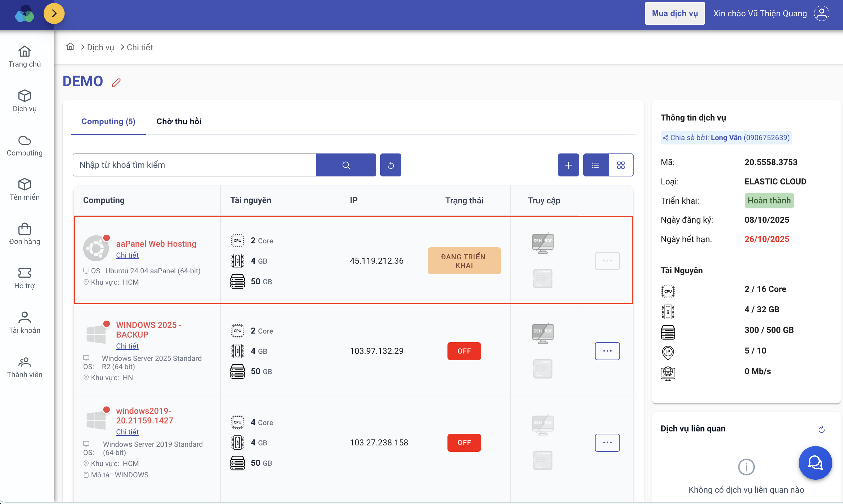Open Thành viên members section
The height and width of the screenshot is (504, 843).
24,367
